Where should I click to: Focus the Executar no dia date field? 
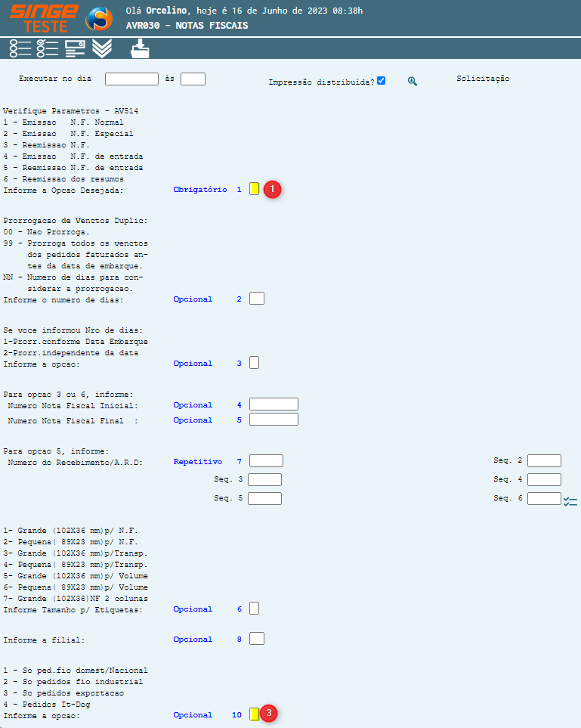click(x=131, y=79)
